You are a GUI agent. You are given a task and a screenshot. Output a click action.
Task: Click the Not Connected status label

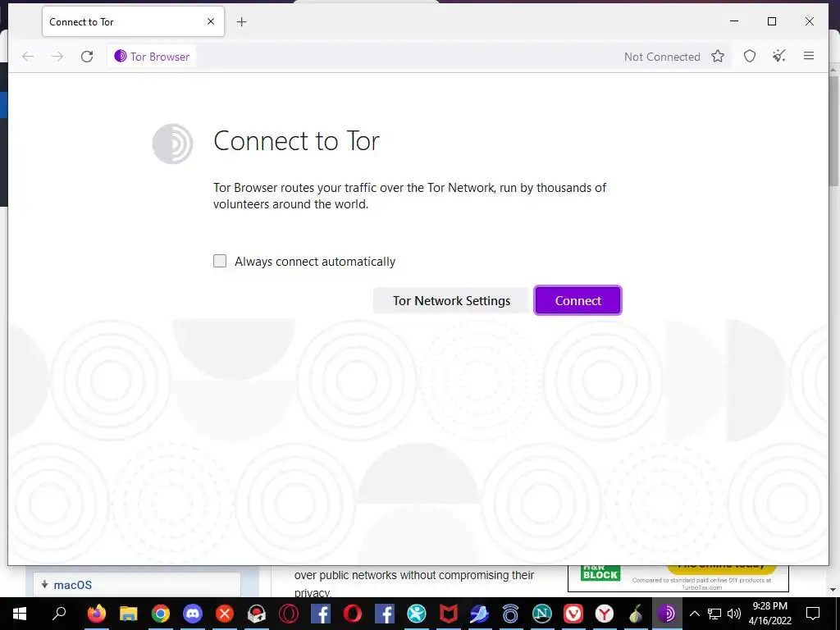[662, 57]
